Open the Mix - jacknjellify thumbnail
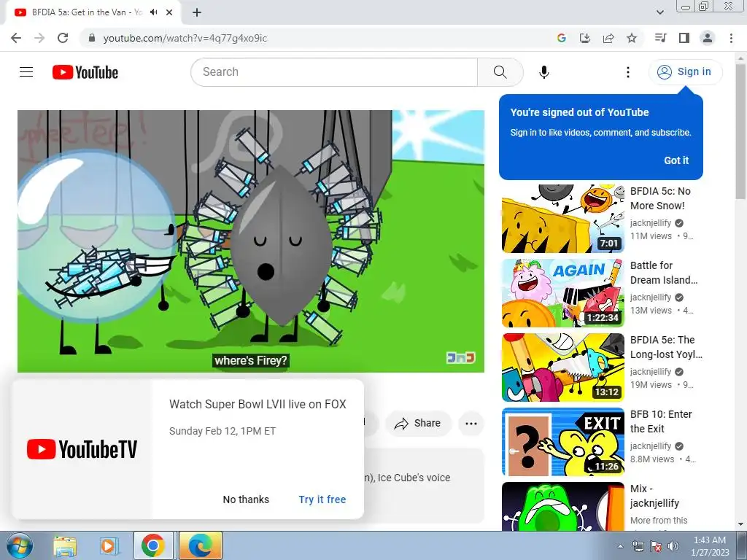Viewport: 747px width, 560px height. (562, 507)
